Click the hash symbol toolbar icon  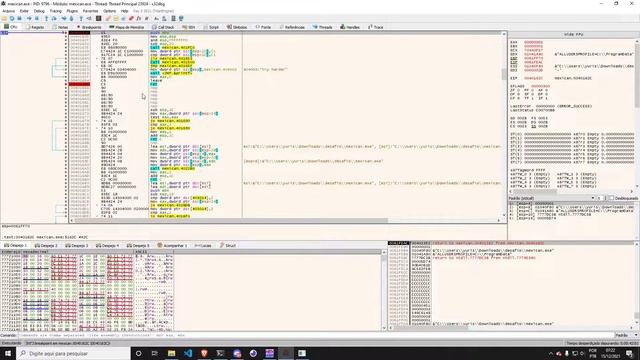[x=146, y=18]
